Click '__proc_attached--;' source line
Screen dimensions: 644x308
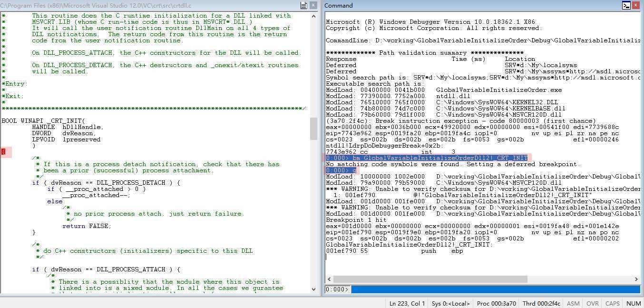click(96, 195)
